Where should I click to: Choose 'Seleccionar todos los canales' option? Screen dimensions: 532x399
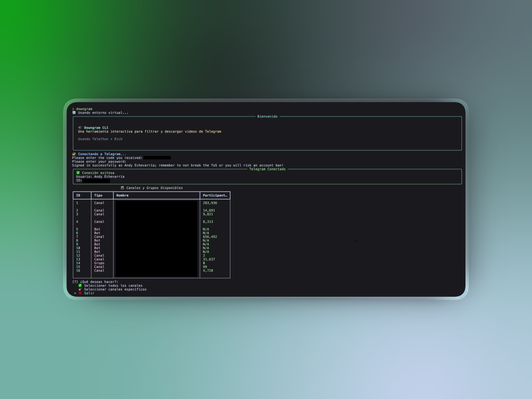tap(113, 286)
